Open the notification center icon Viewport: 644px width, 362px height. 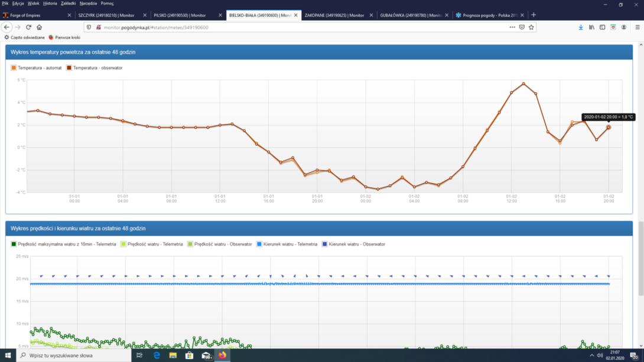point(634,356)
